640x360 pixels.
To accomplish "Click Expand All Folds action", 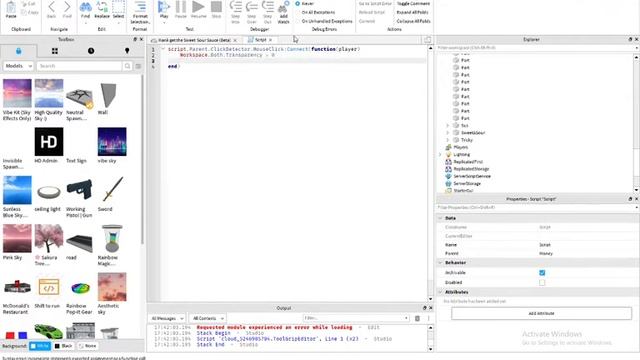I will pos(412,12).
